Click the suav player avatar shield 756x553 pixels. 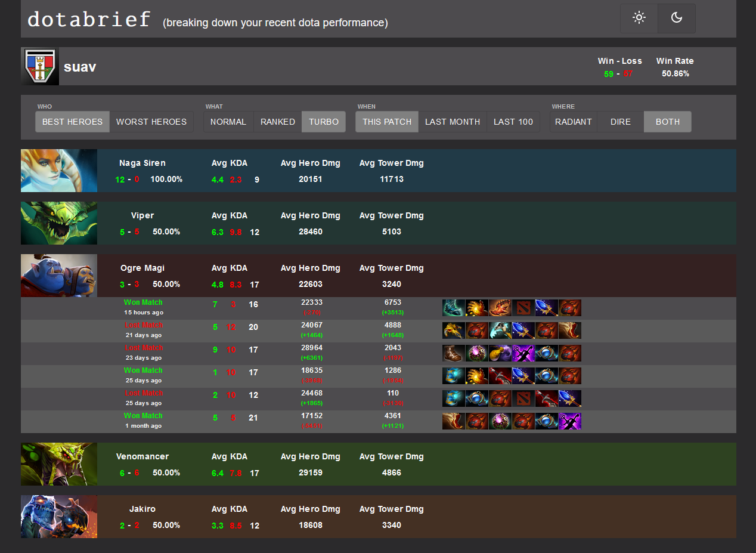(39, 66)
